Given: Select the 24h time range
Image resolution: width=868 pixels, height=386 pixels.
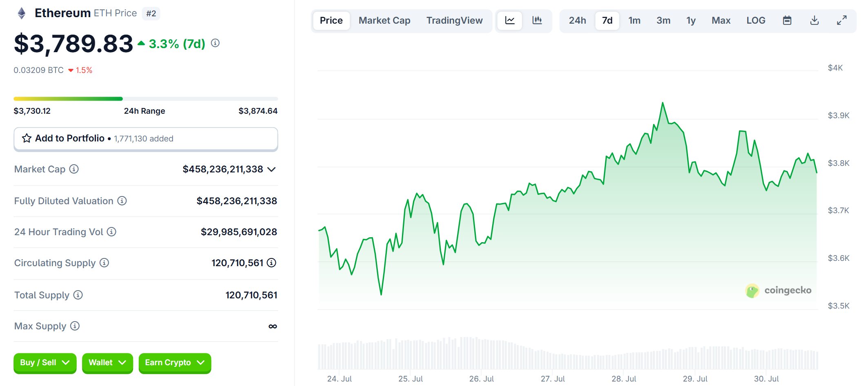Looking at the screenshot, I should (x=577, y=20).
